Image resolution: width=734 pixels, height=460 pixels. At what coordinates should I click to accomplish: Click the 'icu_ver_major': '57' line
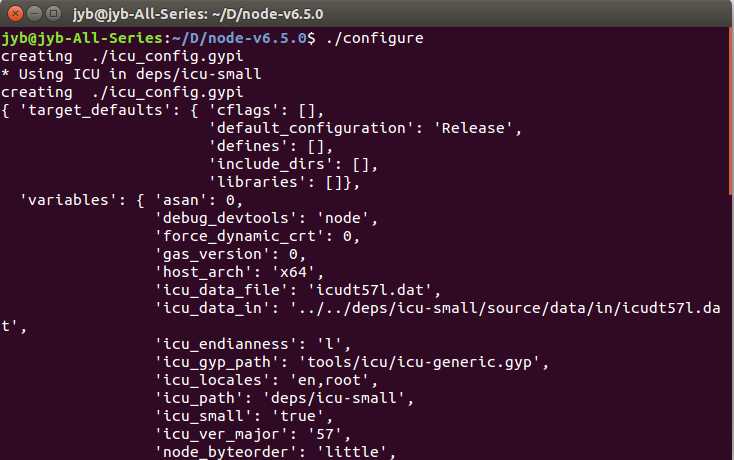[253, 434]
